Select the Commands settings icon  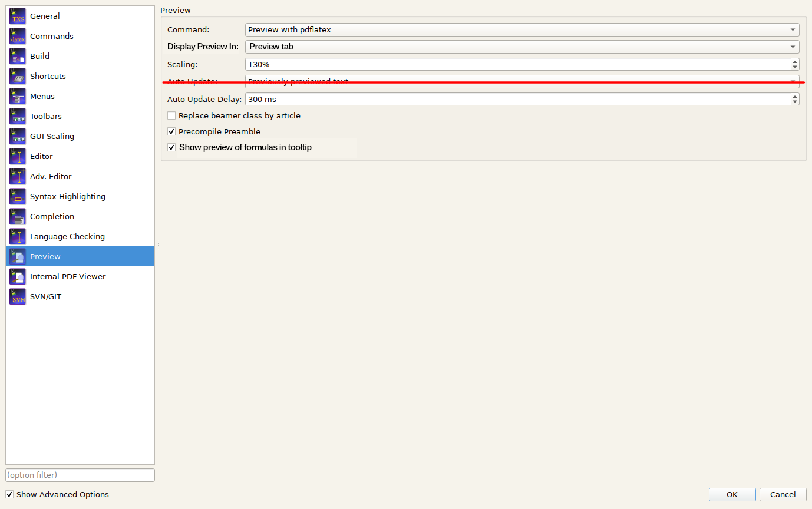[x=52, y=36]
